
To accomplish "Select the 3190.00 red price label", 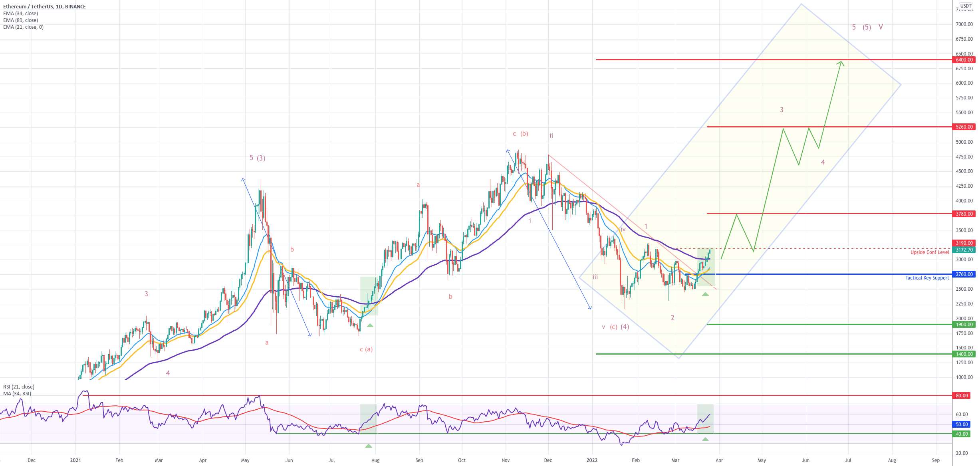I will (x=964, y=243).
